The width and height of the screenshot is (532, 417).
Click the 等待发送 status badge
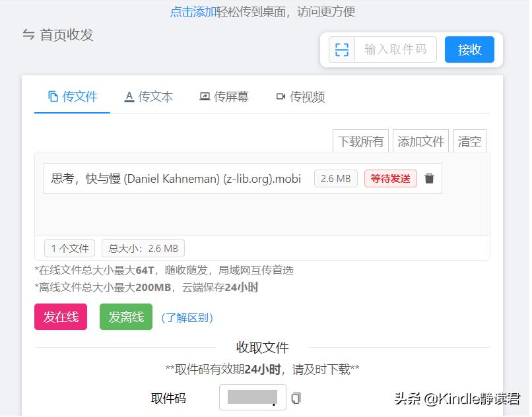[391, 178]
